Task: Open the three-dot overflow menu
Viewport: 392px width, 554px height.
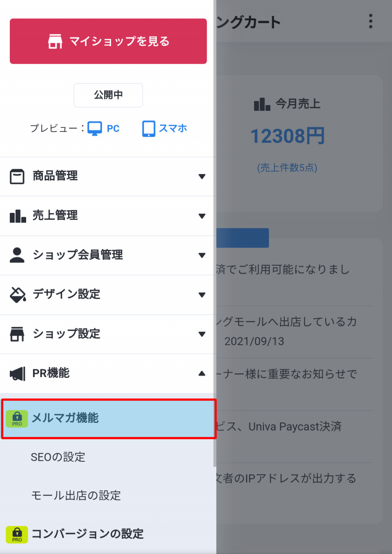Action: point(370,21)
